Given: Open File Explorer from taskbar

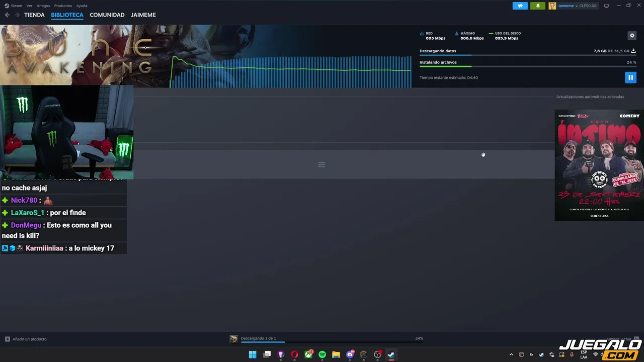Looking at the screenshot, I should pyautogui.click(x=336, y=354).
